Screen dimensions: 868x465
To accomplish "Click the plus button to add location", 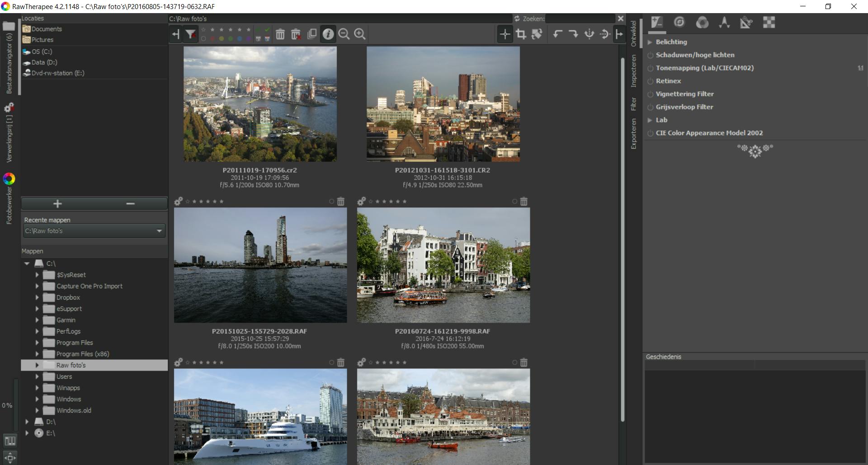I will click(57, 204).
